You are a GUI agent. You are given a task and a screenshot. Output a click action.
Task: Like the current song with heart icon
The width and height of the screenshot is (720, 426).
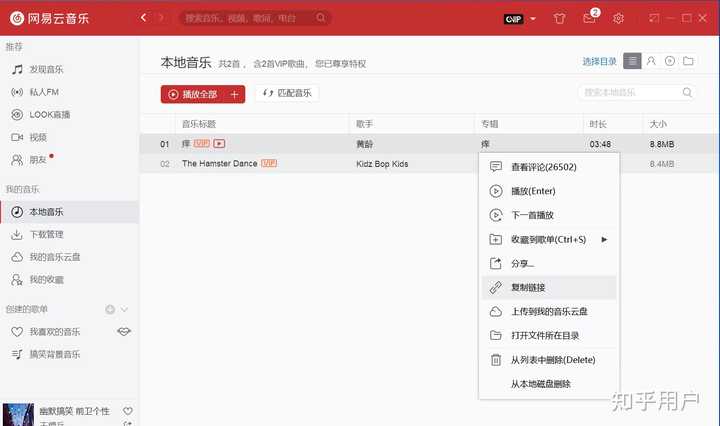[128, 411]
